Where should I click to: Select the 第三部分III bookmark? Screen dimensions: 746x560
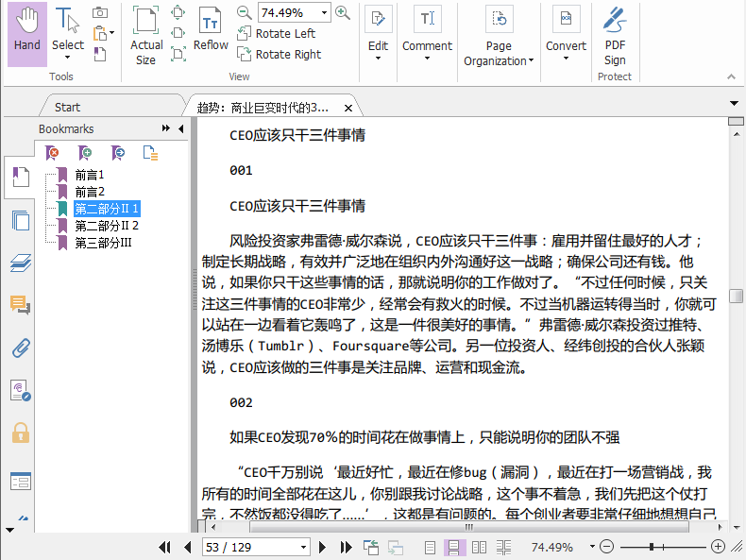tap(103, 243)
